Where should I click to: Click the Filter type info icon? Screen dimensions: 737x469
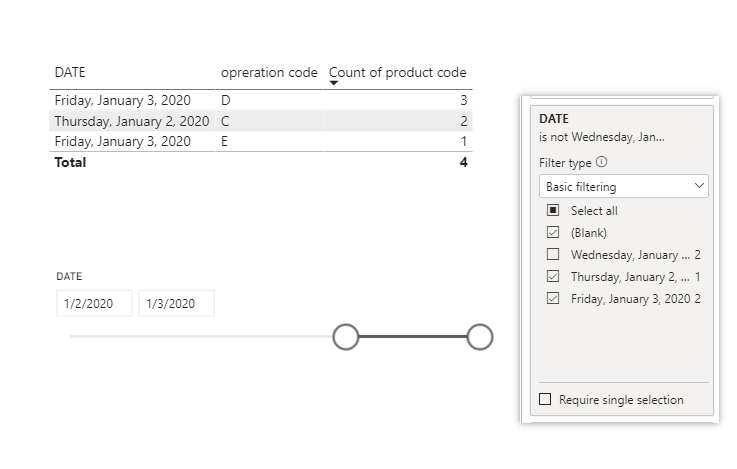click(x=601, y=162)
